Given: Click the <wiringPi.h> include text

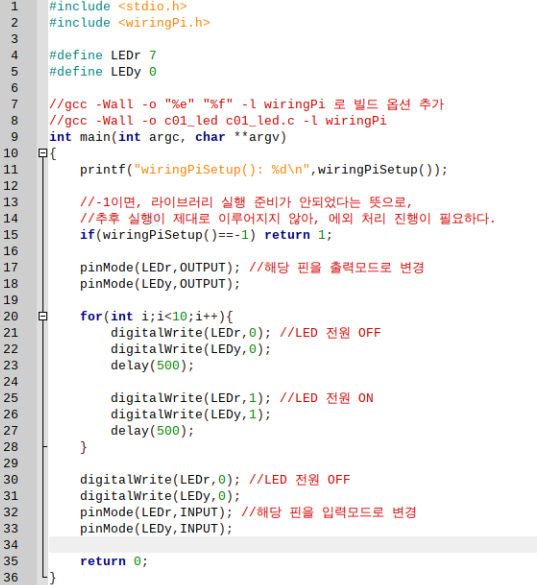Looking at the screenshot, I should (x=164, y=23).
